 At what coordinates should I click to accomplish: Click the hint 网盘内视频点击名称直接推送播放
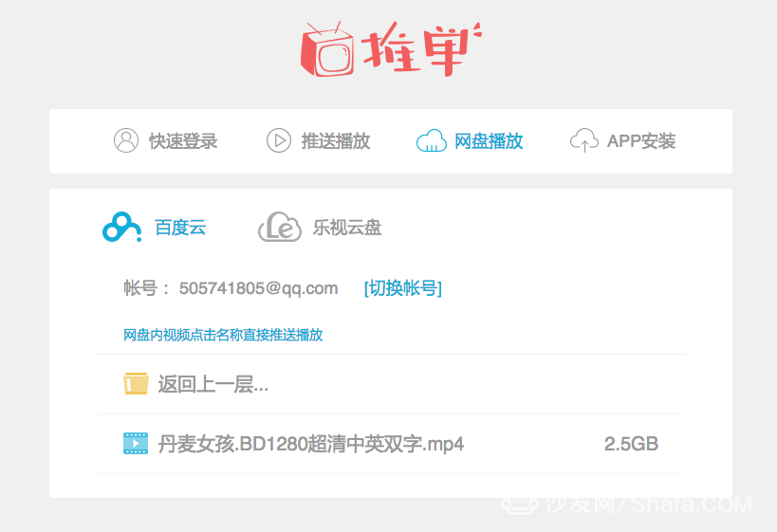pos(223,335)
